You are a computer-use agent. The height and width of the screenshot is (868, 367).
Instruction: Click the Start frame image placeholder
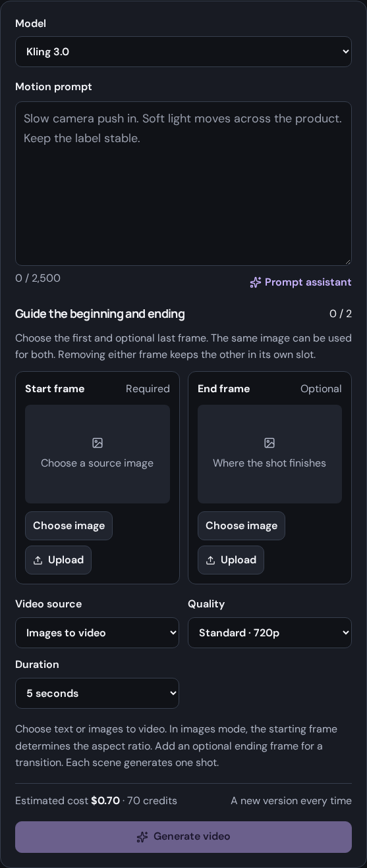(x=98, y=454)
